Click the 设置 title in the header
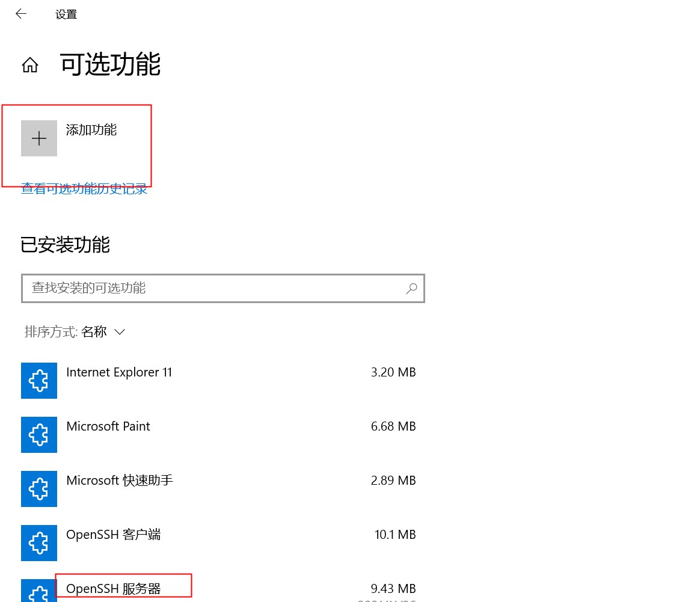 click(66, 13)
